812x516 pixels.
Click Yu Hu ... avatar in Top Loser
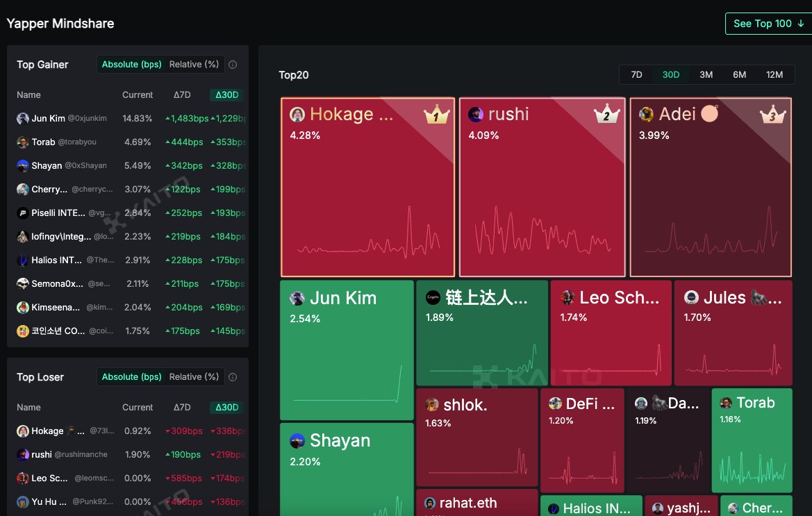click(23, 502)
